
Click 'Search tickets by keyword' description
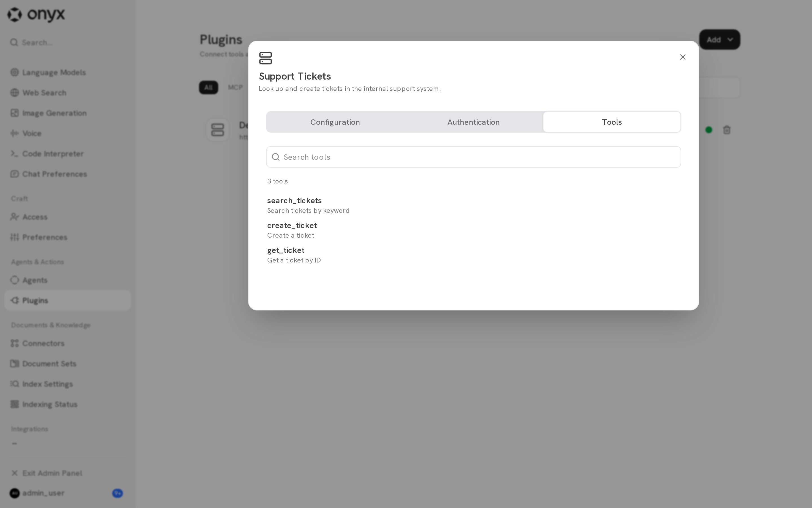pos(308,211)
